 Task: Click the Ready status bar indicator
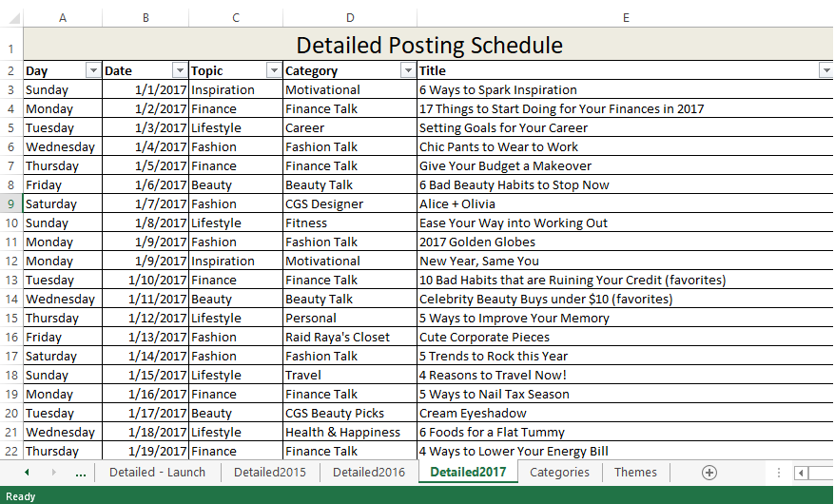coord(21,496)
